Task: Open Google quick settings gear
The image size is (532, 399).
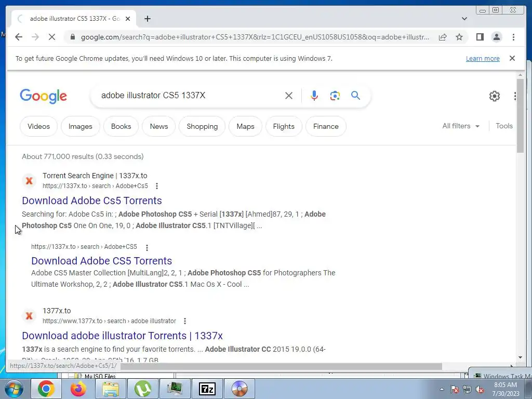Action: pos(495,96)
